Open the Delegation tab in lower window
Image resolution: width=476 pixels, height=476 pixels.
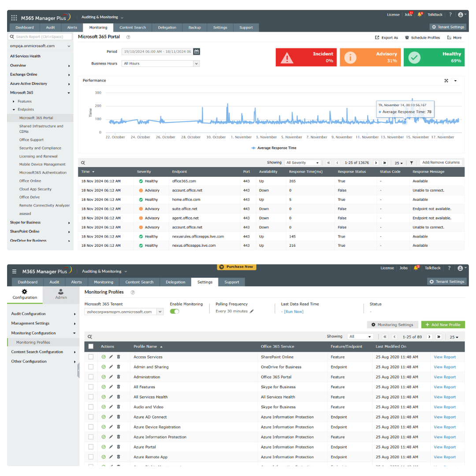pos(175,282)
